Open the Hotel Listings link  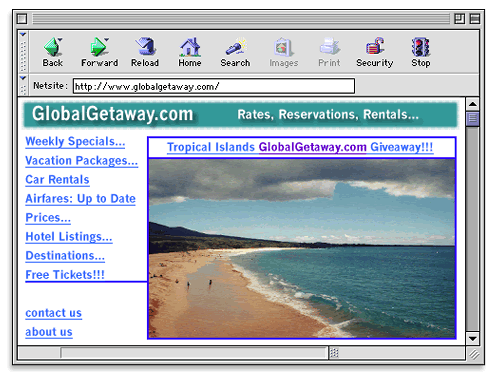[69, 237]
